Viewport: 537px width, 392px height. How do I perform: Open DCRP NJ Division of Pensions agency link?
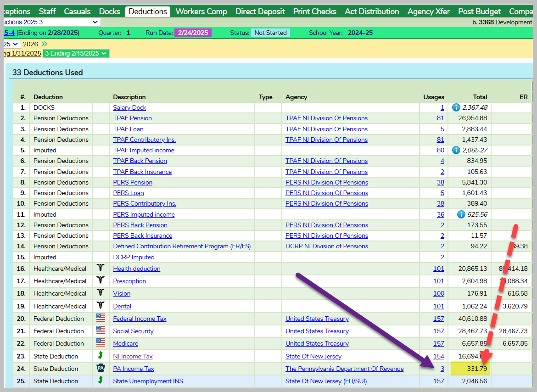327,246
